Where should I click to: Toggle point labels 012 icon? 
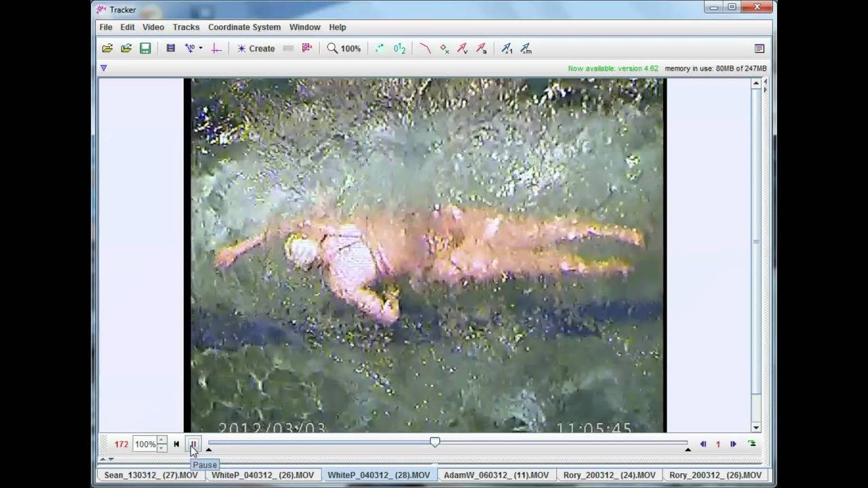pyautogui.click(x=399, y=48)
